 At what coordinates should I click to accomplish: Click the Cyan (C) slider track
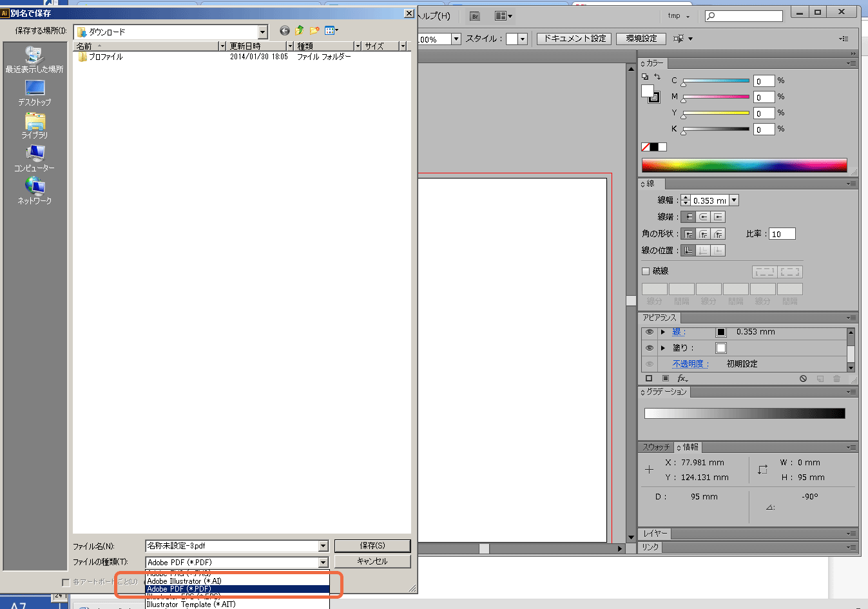pos(715,81)
